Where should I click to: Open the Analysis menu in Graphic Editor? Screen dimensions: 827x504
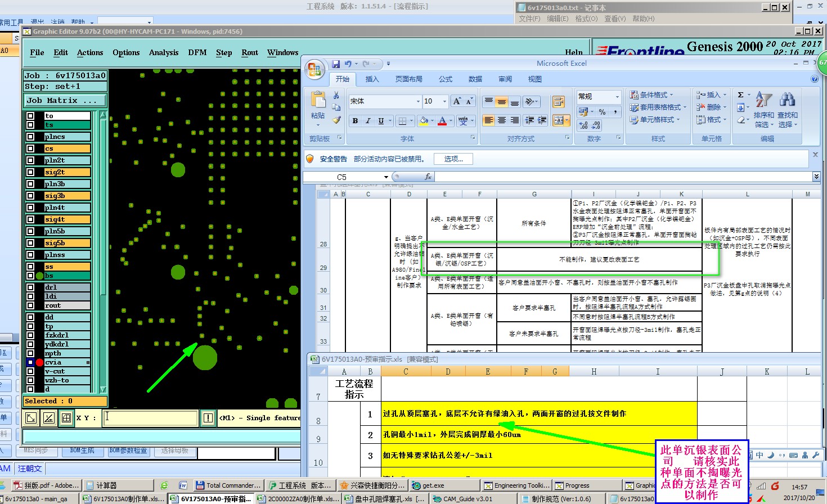coord(164,52)
